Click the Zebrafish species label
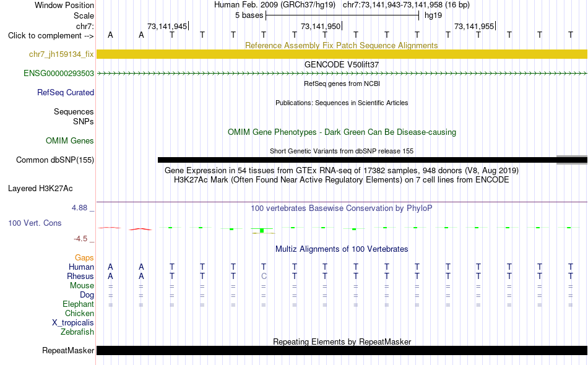588x365 pixels. click(x=77, y=332)
